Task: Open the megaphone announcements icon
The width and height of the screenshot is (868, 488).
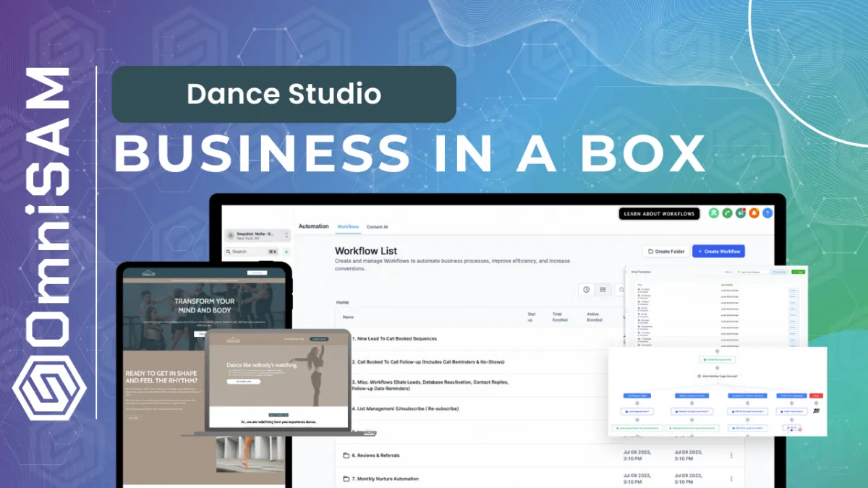Action: coord(741,213)
